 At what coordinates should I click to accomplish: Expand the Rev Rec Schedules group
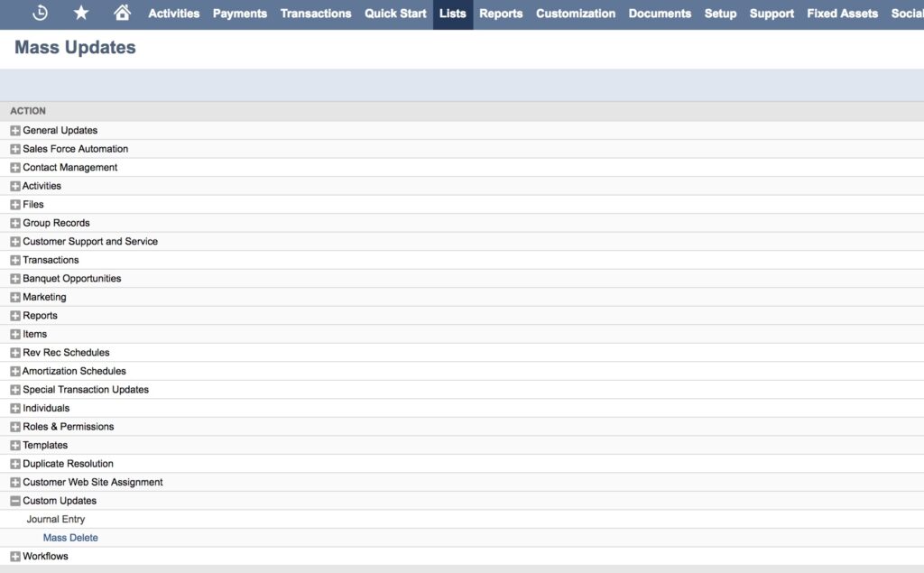coord(15,353)
